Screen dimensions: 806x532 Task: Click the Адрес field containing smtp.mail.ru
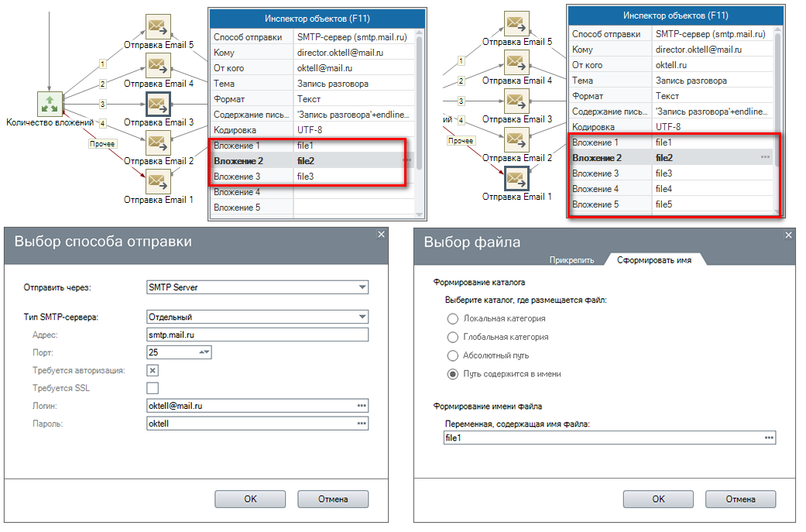click(256, 335)
